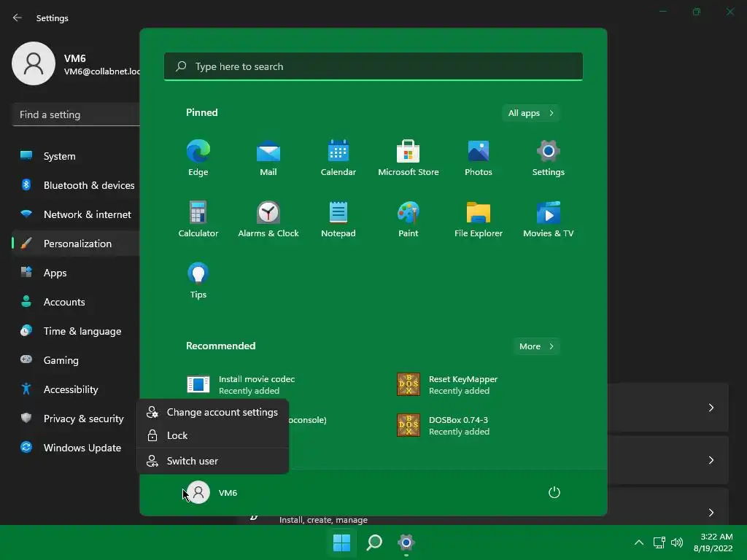Click the All apps button
The image size is (747, 560).
click(x=531, y=113)
